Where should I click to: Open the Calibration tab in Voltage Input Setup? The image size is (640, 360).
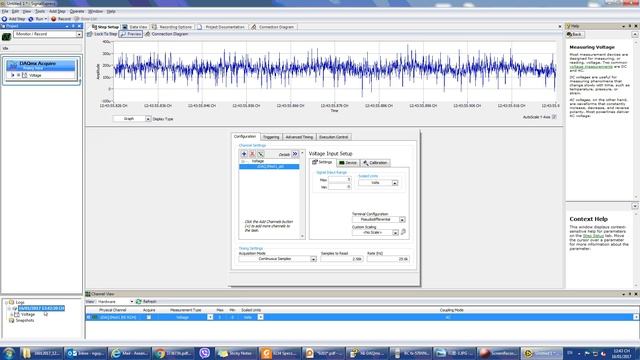coord(375,163)
